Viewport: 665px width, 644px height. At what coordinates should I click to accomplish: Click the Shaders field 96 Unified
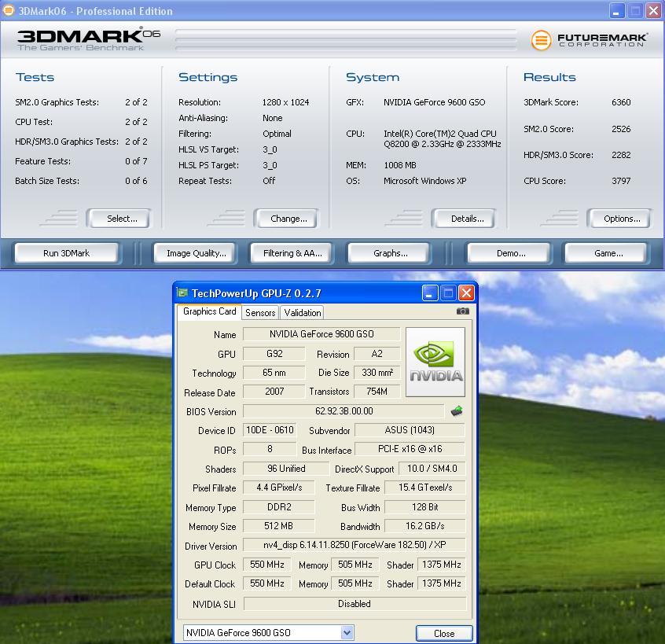click(286, 469)
